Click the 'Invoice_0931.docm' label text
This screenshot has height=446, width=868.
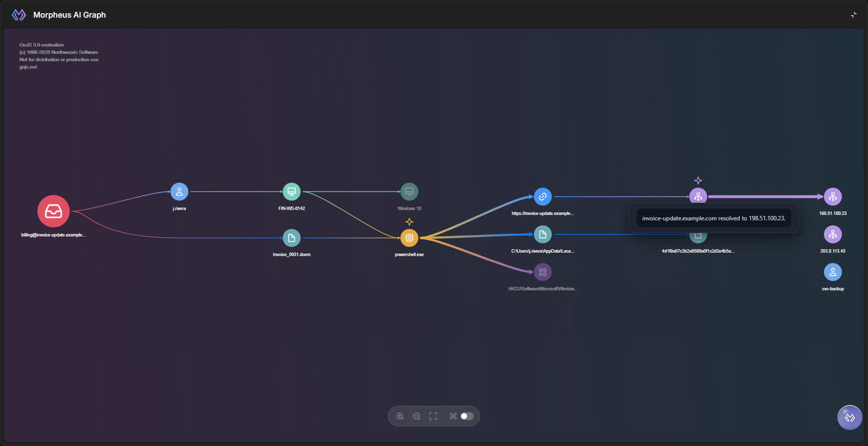pos(292,255)
